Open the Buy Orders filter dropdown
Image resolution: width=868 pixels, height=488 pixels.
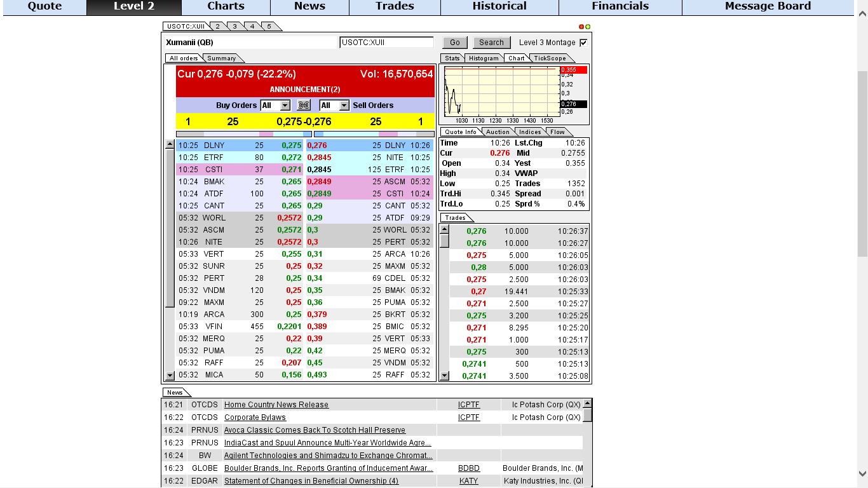(275, 105)
